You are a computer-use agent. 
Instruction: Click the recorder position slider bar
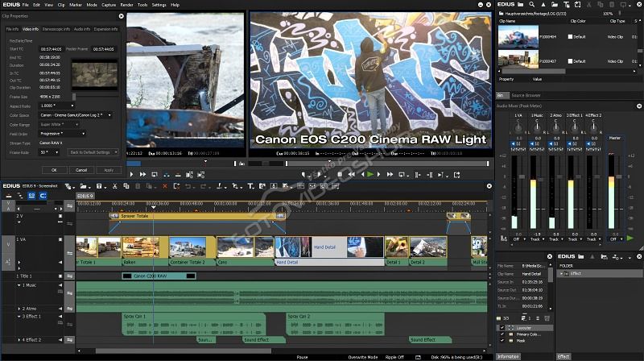[387, 164]
